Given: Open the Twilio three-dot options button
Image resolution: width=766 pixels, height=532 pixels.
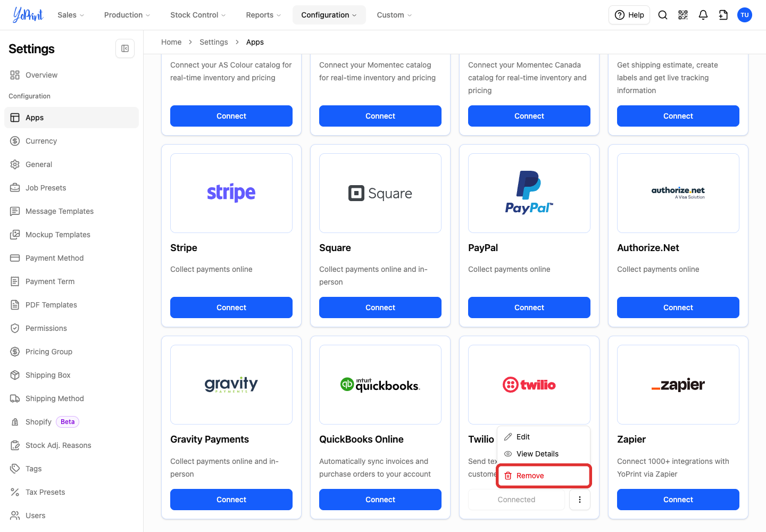Looking at the screenshot, I should [x=580, y=500].
